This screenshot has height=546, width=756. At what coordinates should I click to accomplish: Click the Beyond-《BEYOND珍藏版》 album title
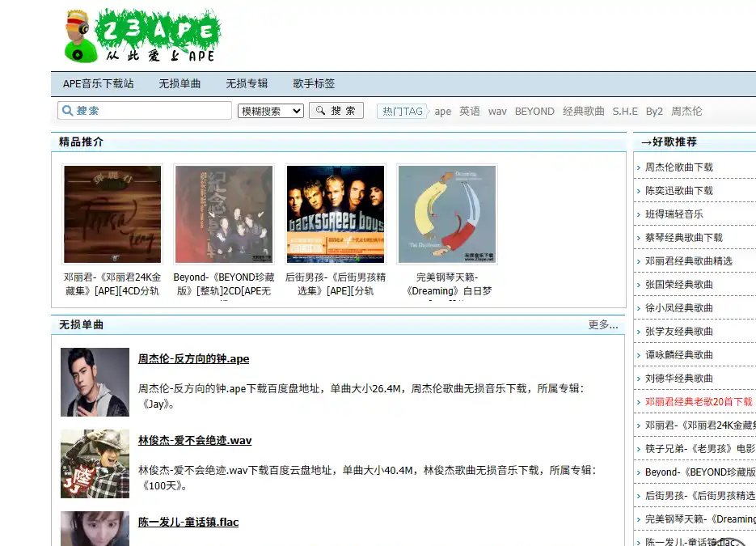click(x=224, y=284)
